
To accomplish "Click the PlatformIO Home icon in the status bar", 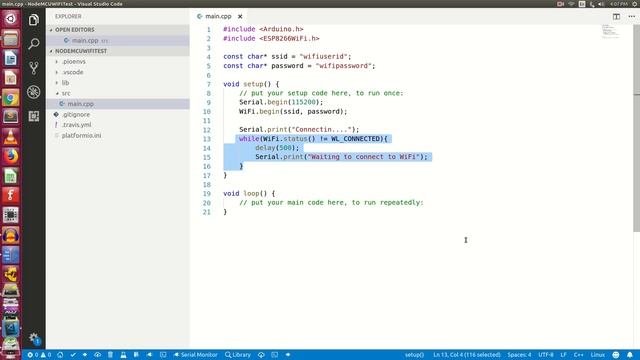I will [60, 355].
